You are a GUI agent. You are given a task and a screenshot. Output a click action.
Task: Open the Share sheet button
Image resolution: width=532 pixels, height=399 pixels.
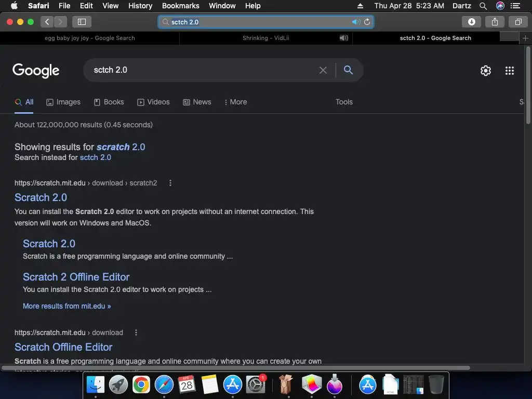click(495, 22)
